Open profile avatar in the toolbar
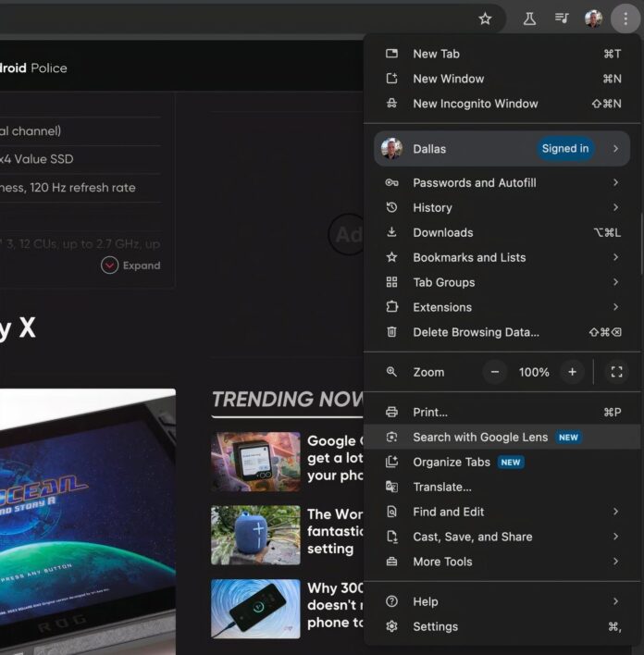This screenshot has width=644, height=655. (593, 19)
